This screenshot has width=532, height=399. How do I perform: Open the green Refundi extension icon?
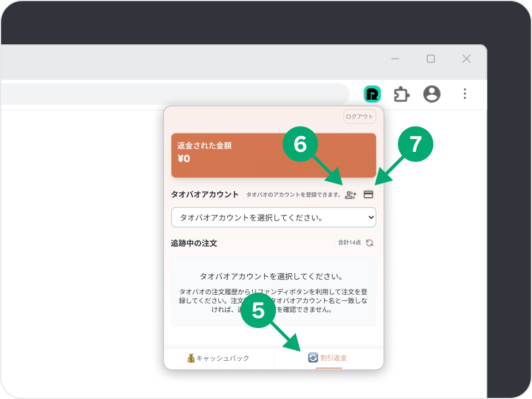click(x=372, y=94)
